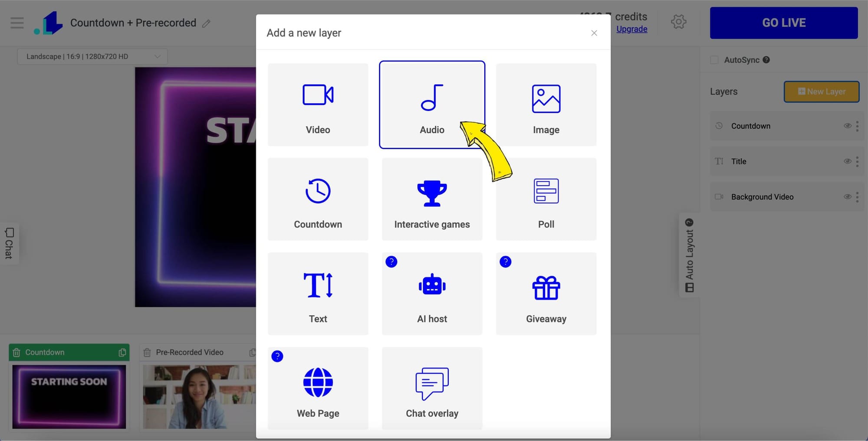The height and width of the screenshot is (441, 868).
Task: Open the Chat side tab
Action: click(9, 243)
